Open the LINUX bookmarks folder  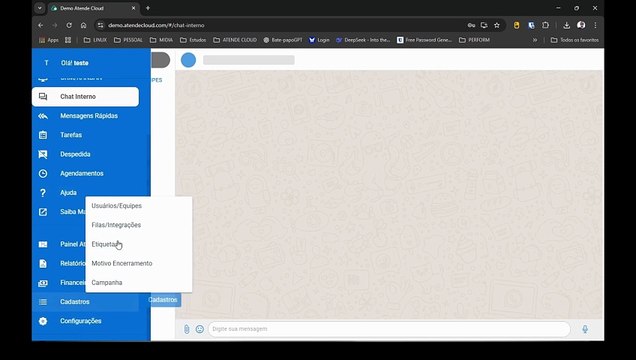pos(95,40)
